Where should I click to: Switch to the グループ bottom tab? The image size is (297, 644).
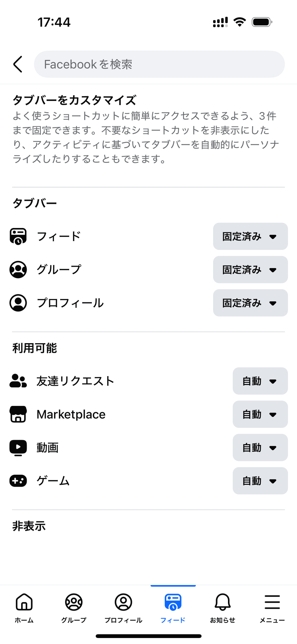[74, 607]
